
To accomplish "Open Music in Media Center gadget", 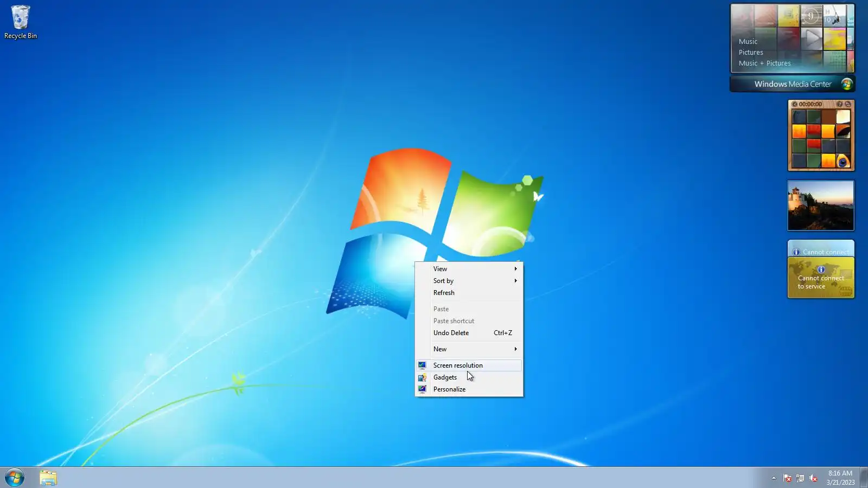I will point(748,42).
